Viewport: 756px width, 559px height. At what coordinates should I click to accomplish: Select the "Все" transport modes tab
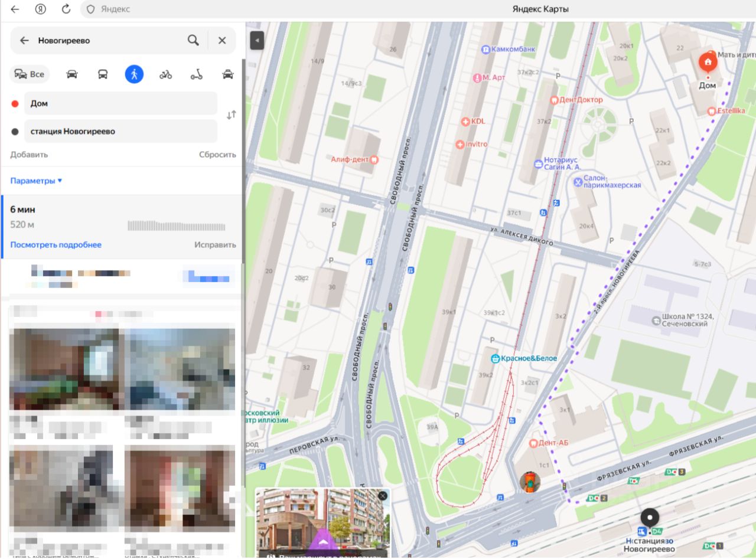(x=30, y=74)
